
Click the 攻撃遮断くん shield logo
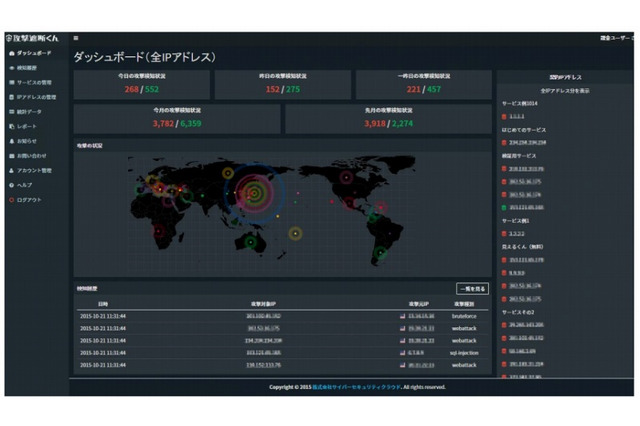(x=10, y=38)
